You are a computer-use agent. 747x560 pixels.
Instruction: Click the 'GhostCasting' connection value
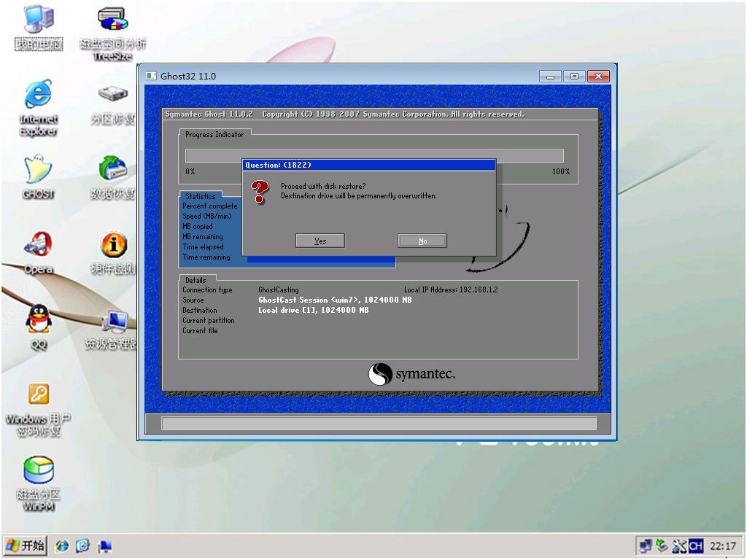(x=278, y=290)
